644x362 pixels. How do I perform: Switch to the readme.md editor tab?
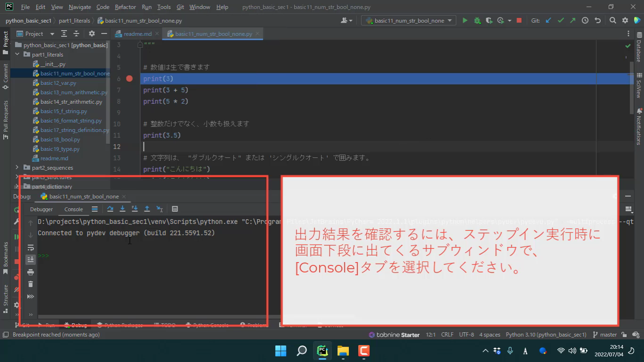point(137,34)
